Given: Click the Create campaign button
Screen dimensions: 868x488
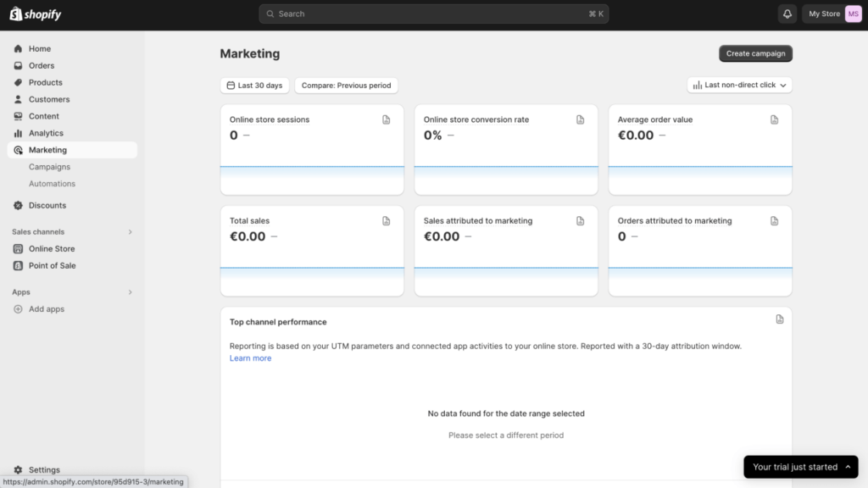Looking at the screenshot, I should 755,53.
